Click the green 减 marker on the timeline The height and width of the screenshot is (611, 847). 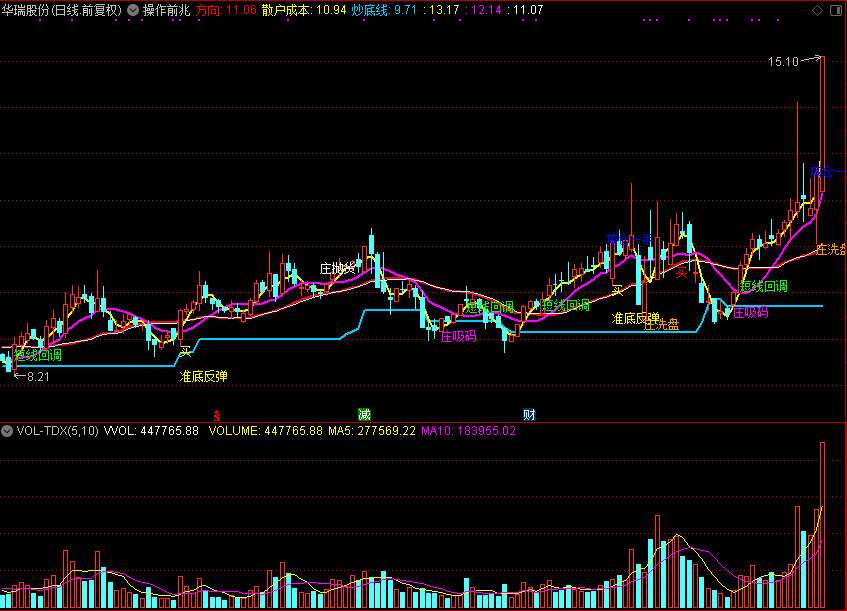pyautogui.click(x=365, y=415)
